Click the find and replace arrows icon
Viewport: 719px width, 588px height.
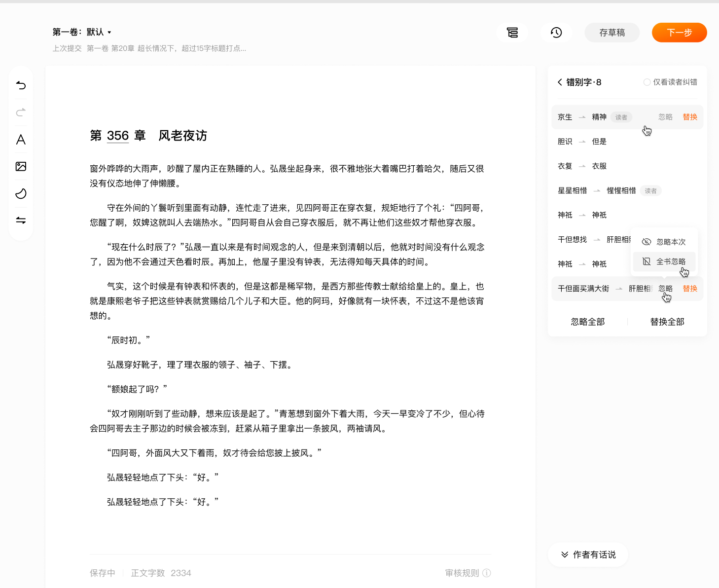click(x=21, y=220)
